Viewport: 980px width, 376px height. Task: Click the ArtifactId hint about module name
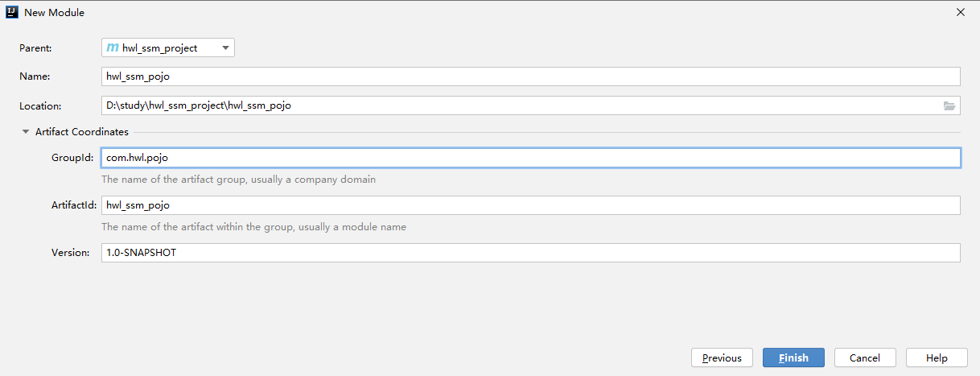(253, 227)
